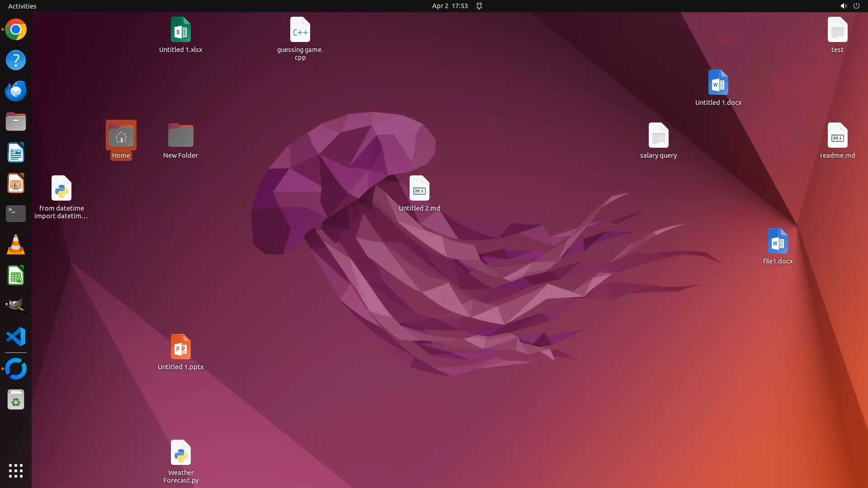Open LibreOffice Impress in the dock
This screenshot has height=488, width=868.
click(x=16, y=183)
